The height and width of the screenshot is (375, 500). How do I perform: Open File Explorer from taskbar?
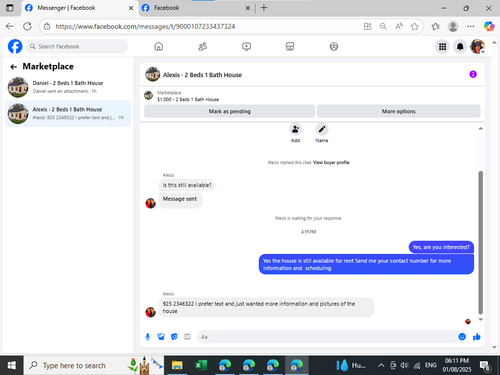point(177,365)
